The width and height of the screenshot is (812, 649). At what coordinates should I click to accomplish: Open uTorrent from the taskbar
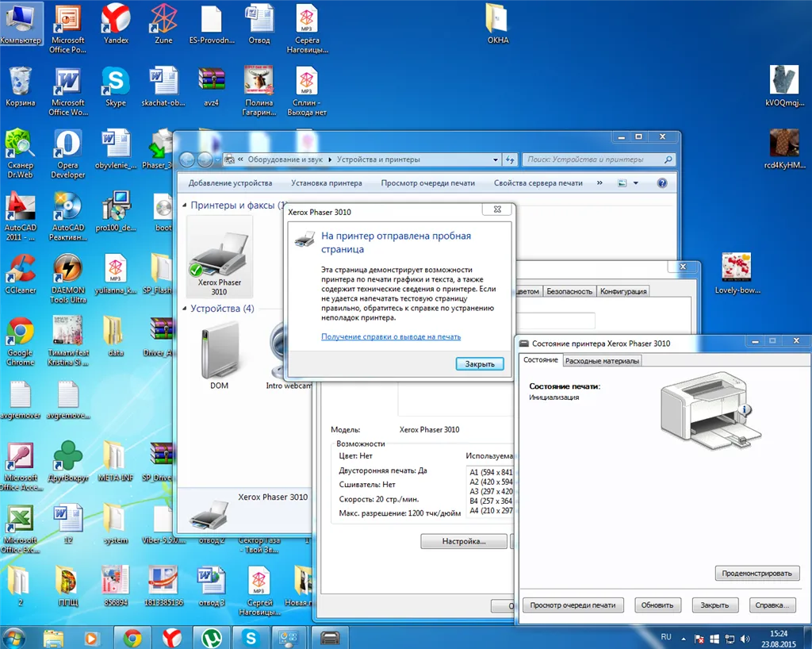click(211, 638)
